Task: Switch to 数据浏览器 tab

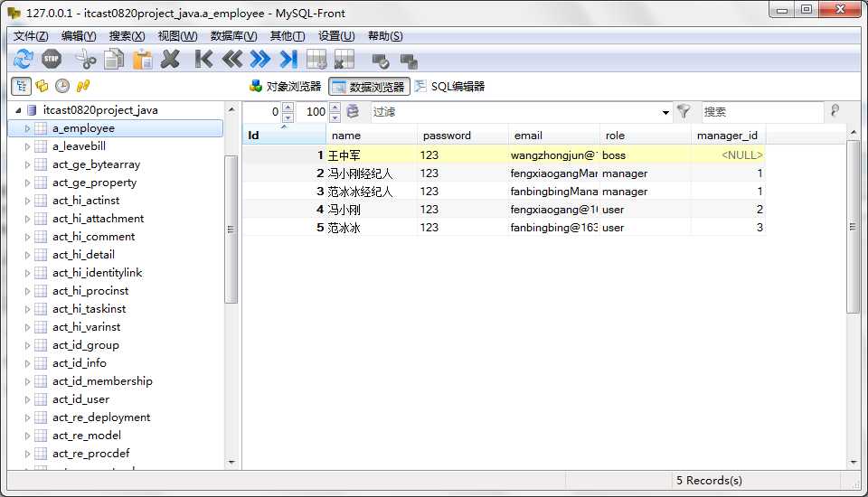Action: point(369,87)
